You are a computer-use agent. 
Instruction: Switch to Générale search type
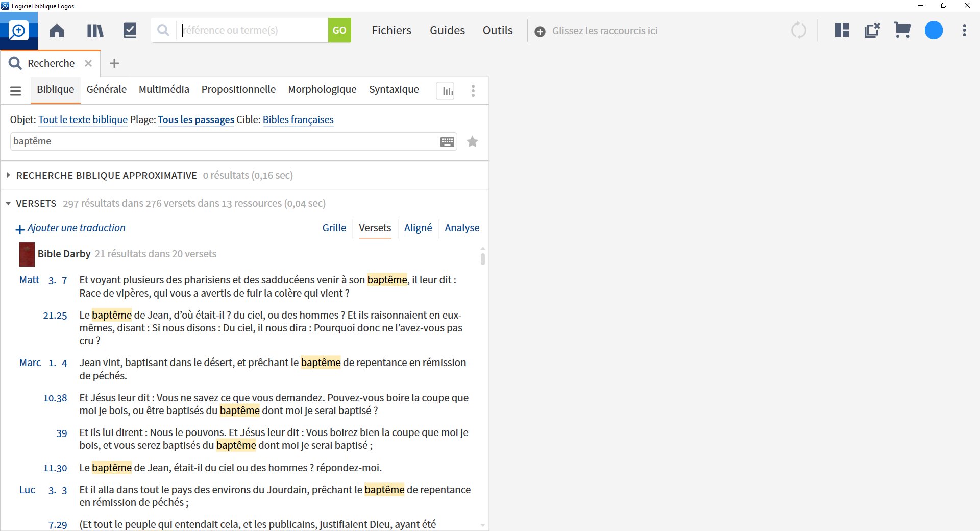[x=106, y=89]
